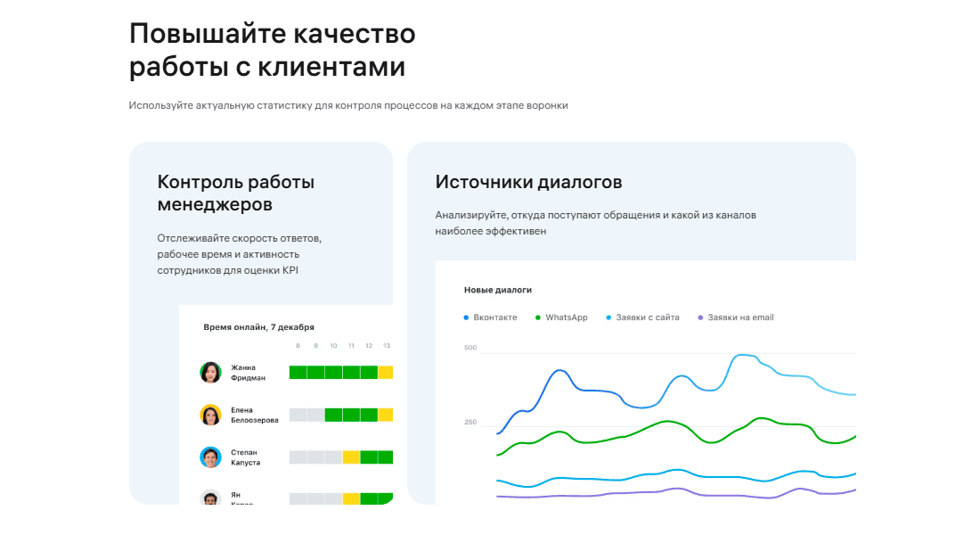Click Жанна Фридман's avatar photo
Viewport: 980px width, 535px height.
click(210, 373)
